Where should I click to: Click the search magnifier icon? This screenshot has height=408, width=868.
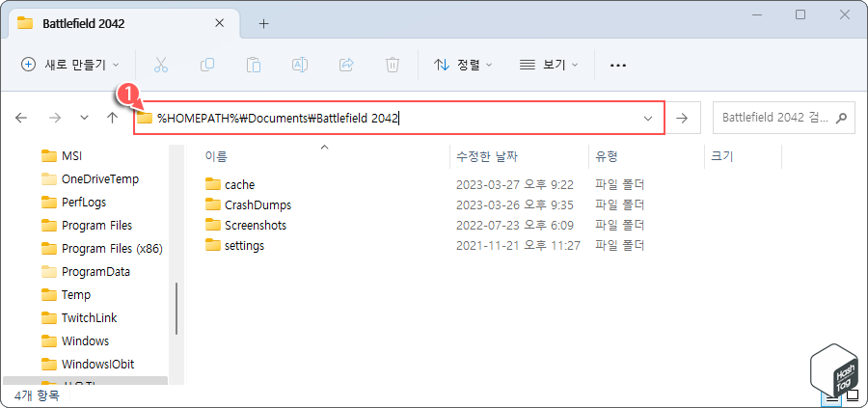click(841, 118)
